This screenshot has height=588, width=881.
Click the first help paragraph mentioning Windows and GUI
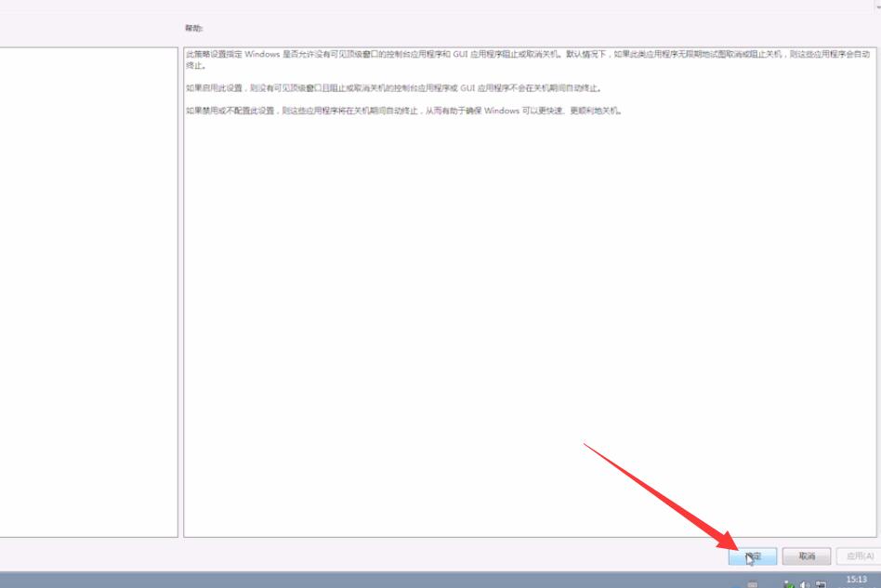[x=528, y=59]
